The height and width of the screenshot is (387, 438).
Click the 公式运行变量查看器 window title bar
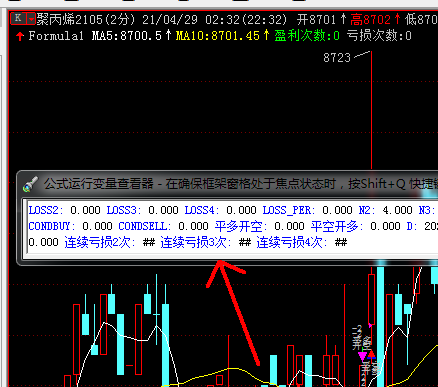point(228,184)
